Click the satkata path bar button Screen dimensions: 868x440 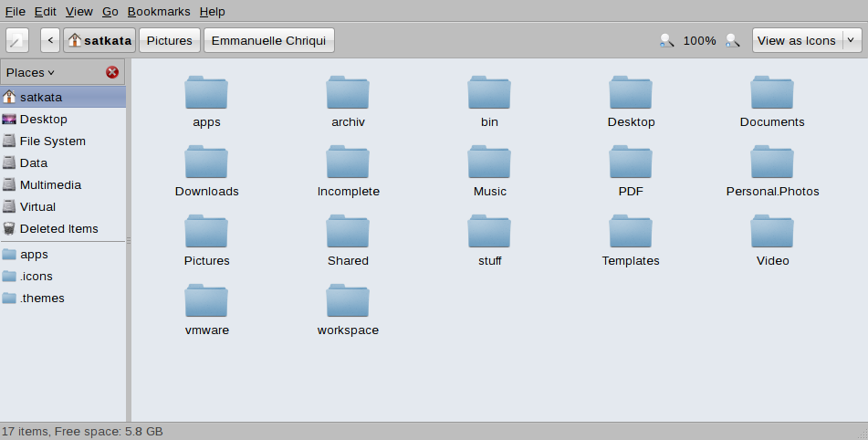click(99, 40)
